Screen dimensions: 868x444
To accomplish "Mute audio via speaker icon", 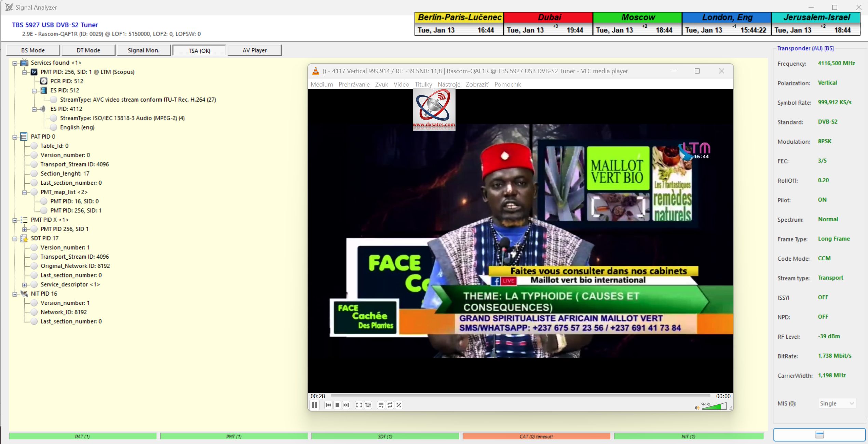I will [696, 407].
